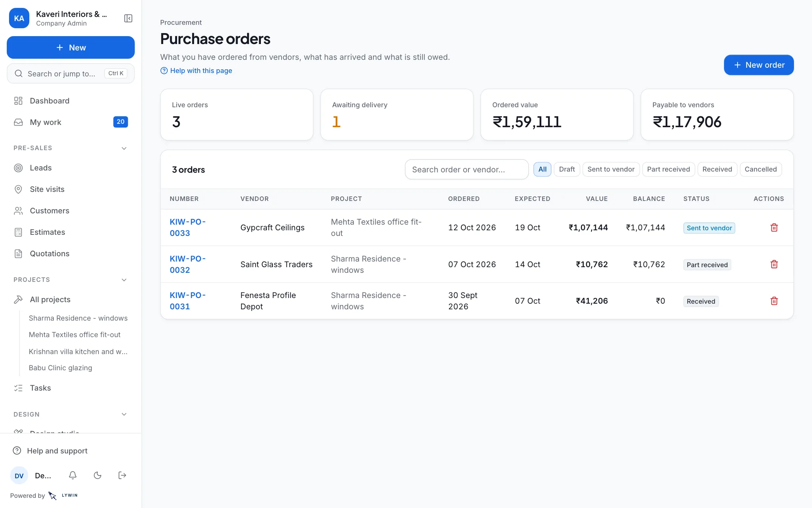
Task: Collapse the sidebar panel icon
Action: [128, 18]
